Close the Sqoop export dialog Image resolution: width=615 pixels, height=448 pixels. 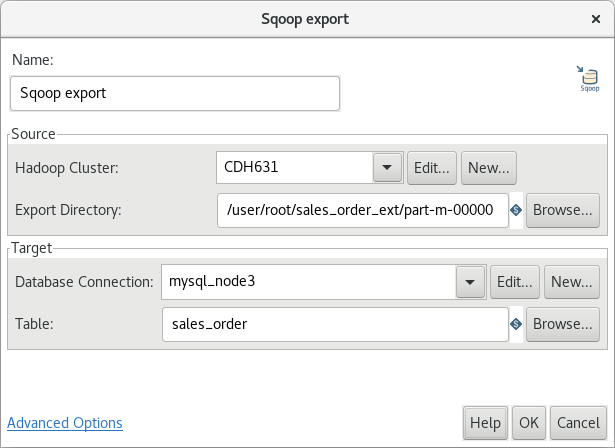coord(596,19)
